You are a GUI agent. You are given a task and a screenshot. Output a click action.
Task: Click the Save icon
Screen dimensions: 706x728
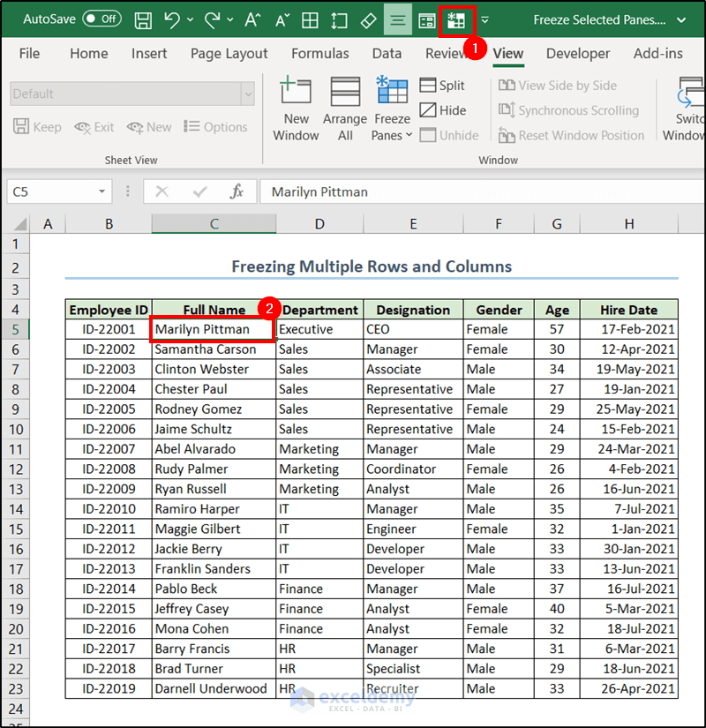[142, 19]
